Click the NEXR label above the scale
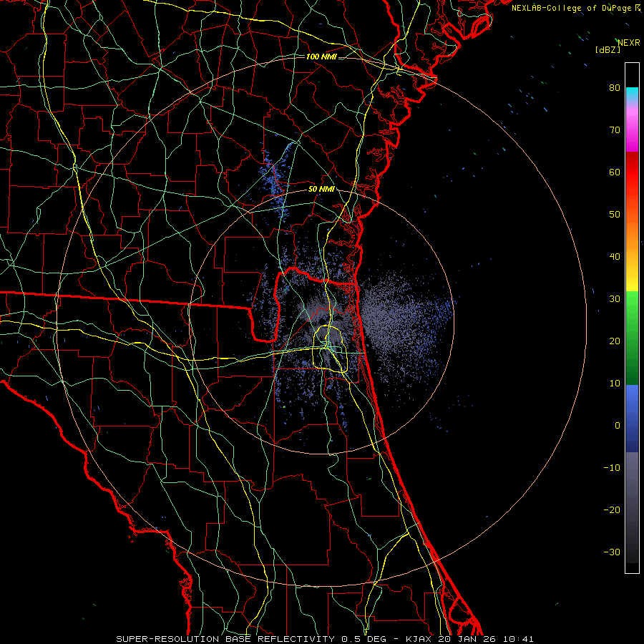644x644 pixels. click(628, 43)
